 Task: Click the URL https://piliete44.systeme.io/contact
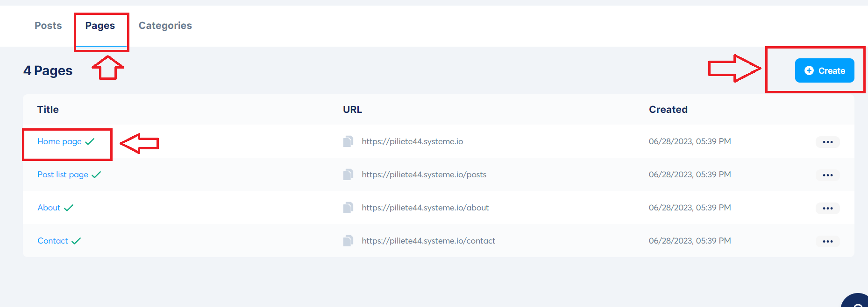pyautogui.click(x=428, y=241)
